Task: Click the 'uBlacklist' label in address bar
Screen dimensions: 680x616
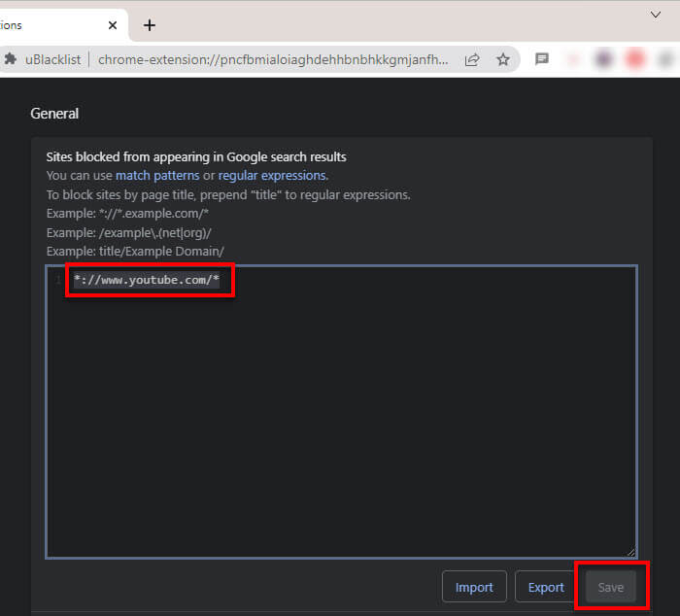Action: tap(52, 59)
